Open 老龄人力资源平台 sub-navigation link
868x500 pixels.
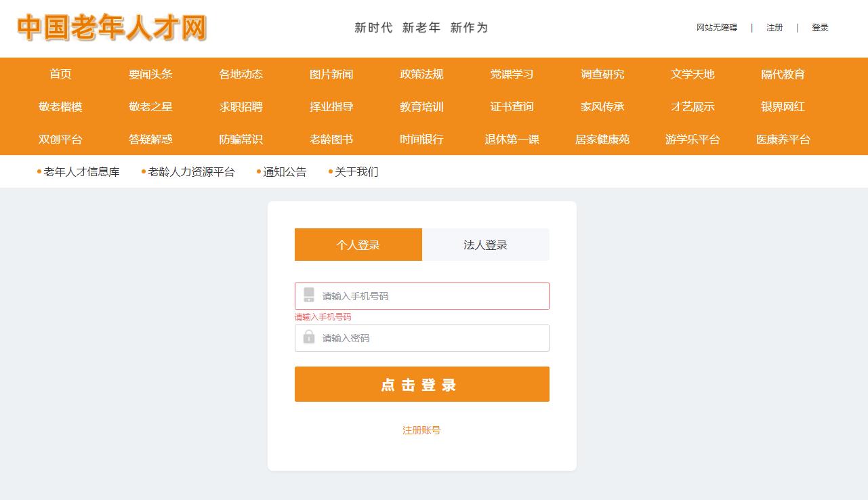tap(191, 171)
